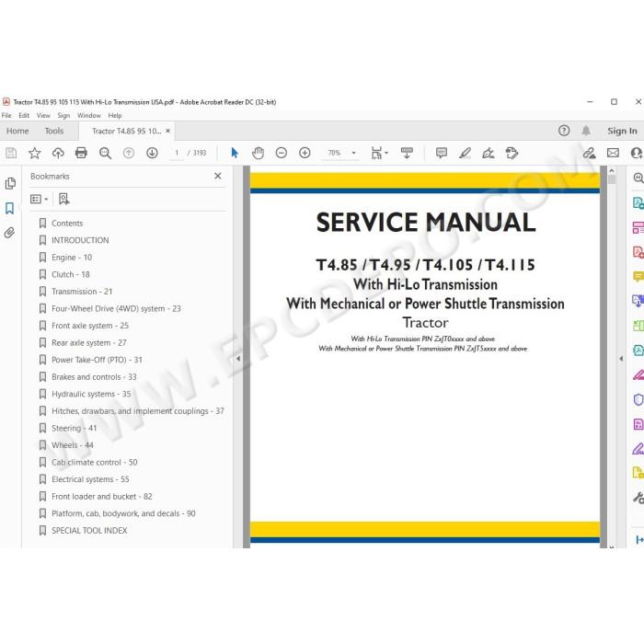
Task: Go to next page arrow
Action: (x=152, y=154)
